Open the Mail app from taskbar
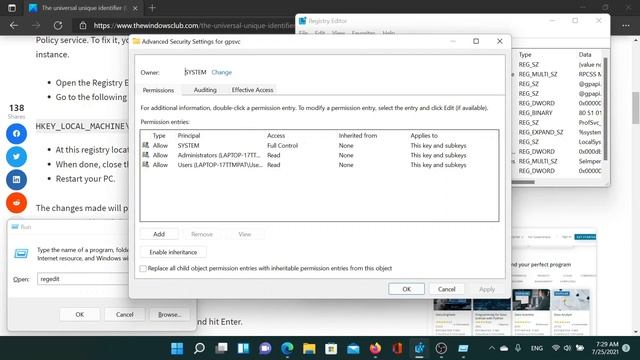 pyautogui.click(x=353, y=348)
